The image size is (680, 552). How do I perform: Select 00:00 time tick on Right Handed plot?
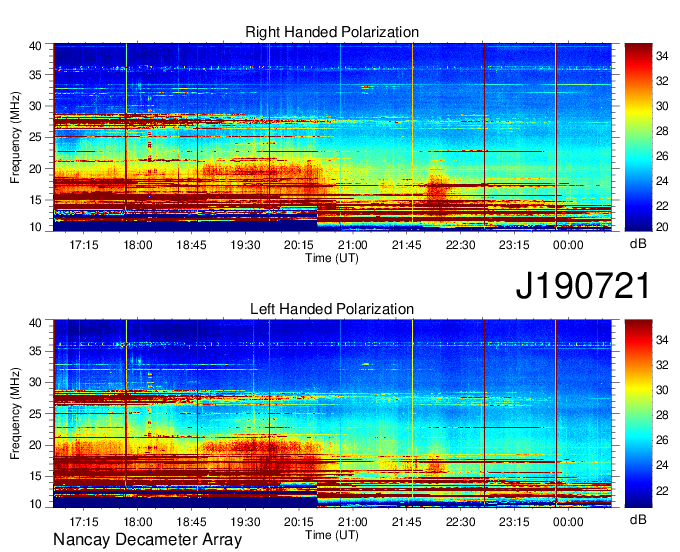point(568,245)
